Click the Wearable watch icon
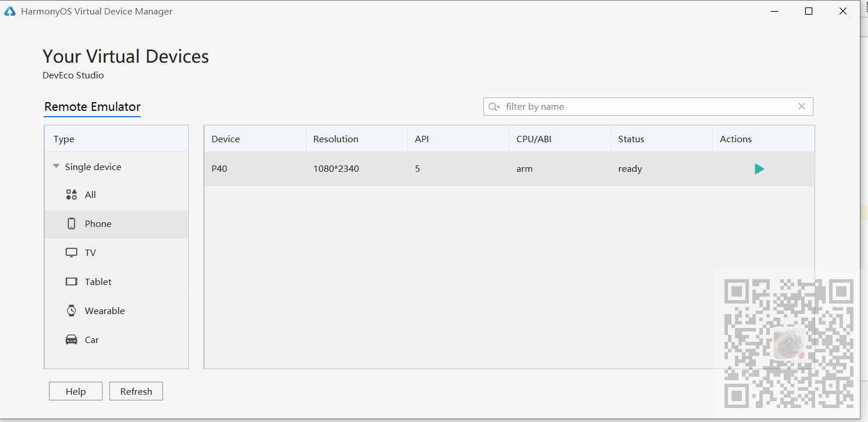The width and height of the screenshot is (868, 422). 71,311
